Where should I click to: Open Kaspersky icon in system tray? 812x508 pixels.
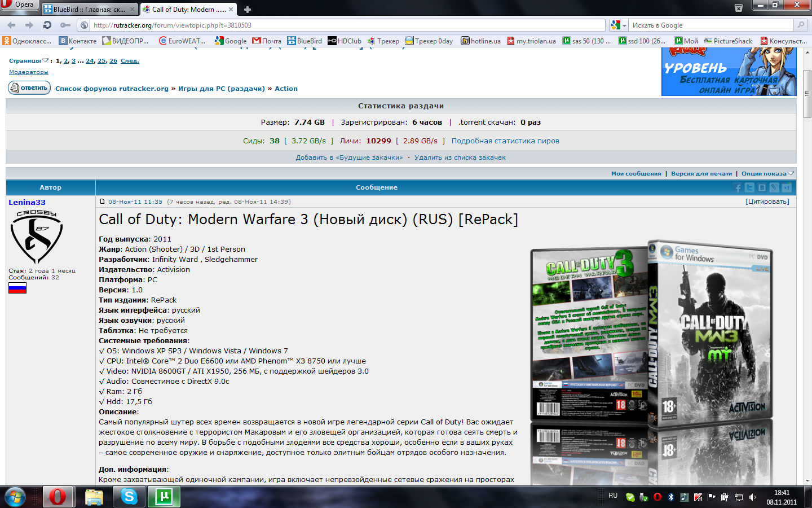(x=698, y=497)
